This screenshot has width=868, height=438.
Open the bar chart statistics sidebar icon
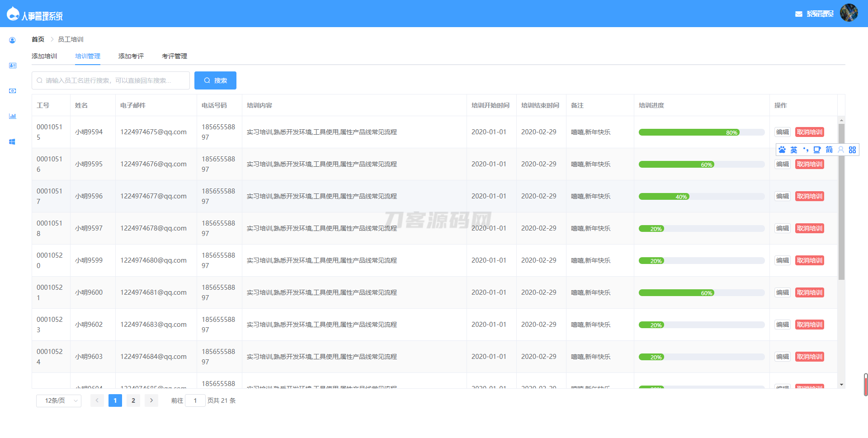pos(12,116)
